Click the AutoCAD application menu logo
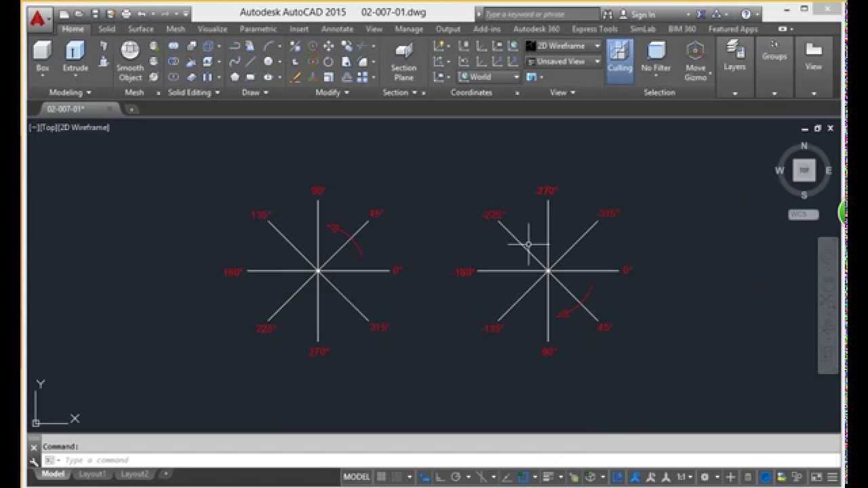 tap(39, 19)
